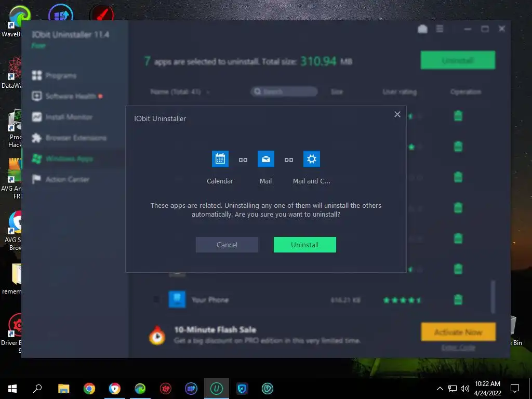This screenshot has height=399, width=532.
Task: Show hidden tray icons chevron
Action: [440, 389]
